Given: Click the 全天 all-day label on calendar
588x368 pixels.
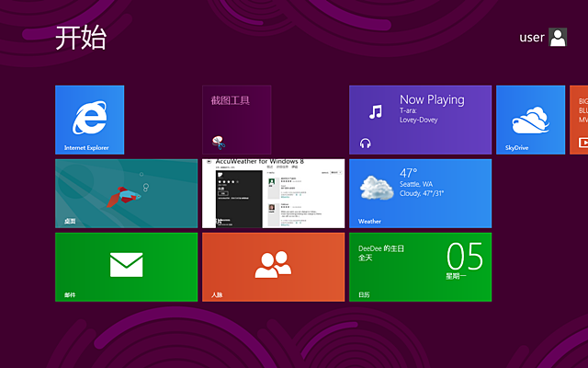Looking at the screenshot, I should 366,258.
